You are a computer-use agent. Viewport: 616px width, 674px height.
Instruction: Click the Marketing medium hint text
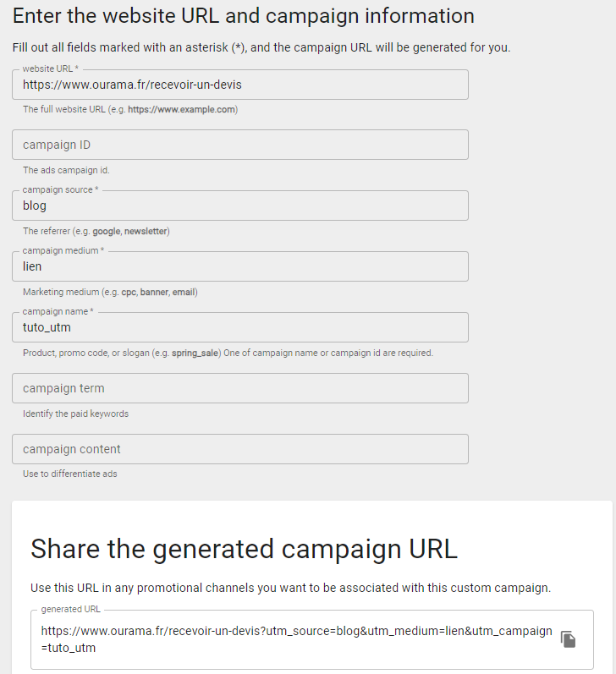(110, 292)
